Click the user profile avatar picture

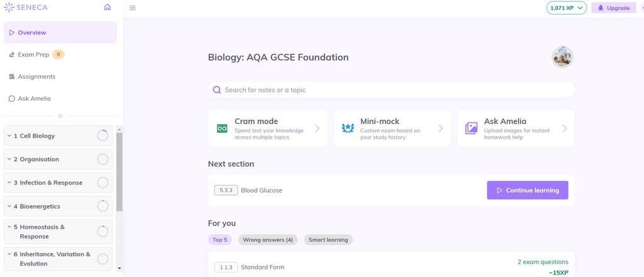562,57
